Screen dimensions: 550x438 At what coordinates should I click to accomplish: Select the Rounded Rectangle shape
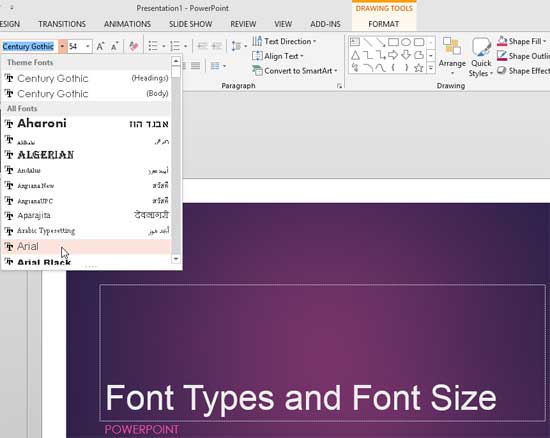(419, 42)
